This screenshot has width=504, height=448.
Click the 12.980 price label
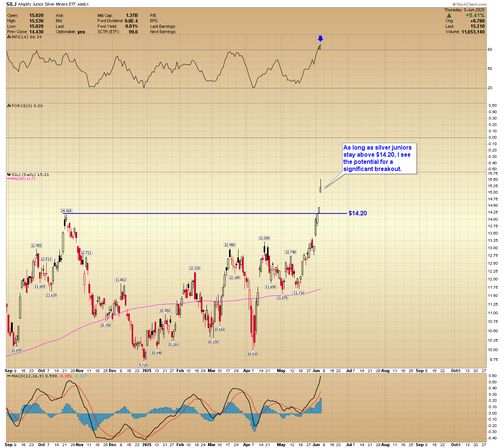click(x=229, y=245)
